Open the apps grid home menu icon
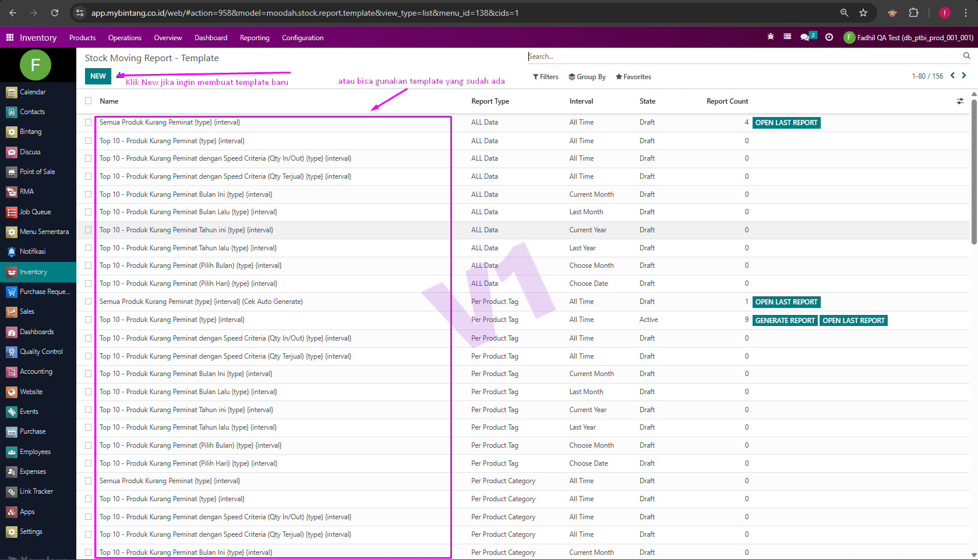This screenshot has height=560, width=978. [10, 37]
